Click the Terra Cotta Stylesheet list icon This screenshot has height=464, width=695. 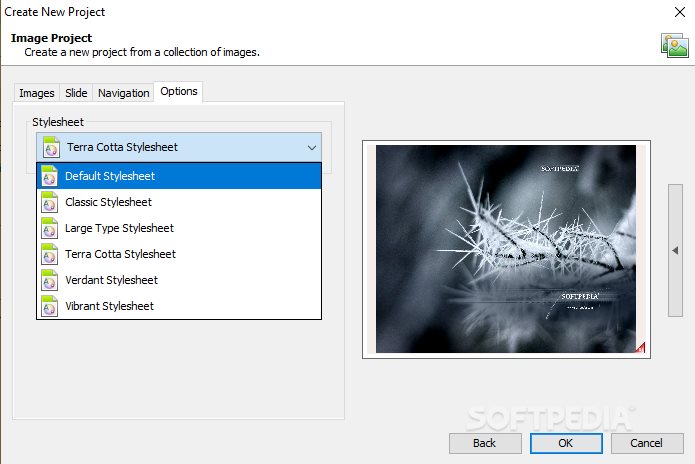point(49,254)
